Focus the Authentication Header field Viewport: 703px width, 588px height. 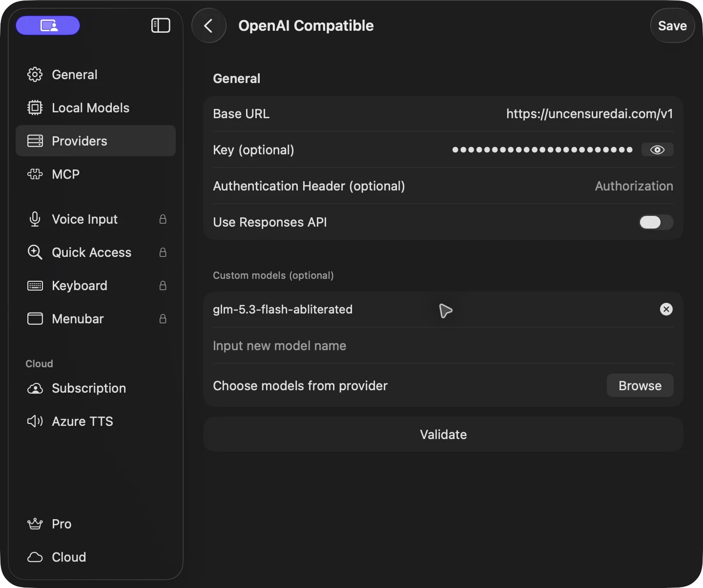(x=443, y=186)
